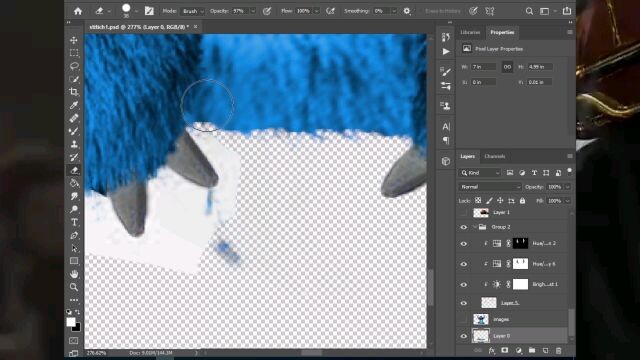Open the Layers panel menu
Screen dimensions: 640x360
point(570,156)
